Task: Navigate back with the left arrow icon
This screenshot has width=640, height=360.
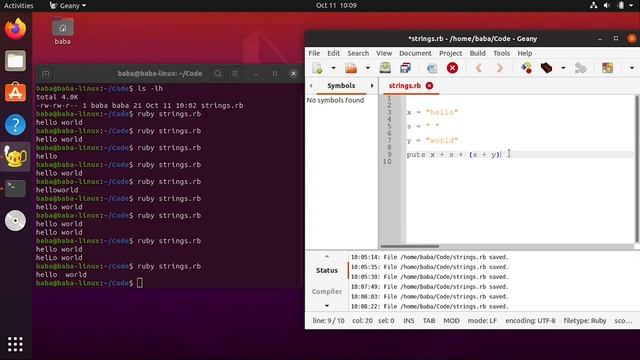Action: coord(479,68)
